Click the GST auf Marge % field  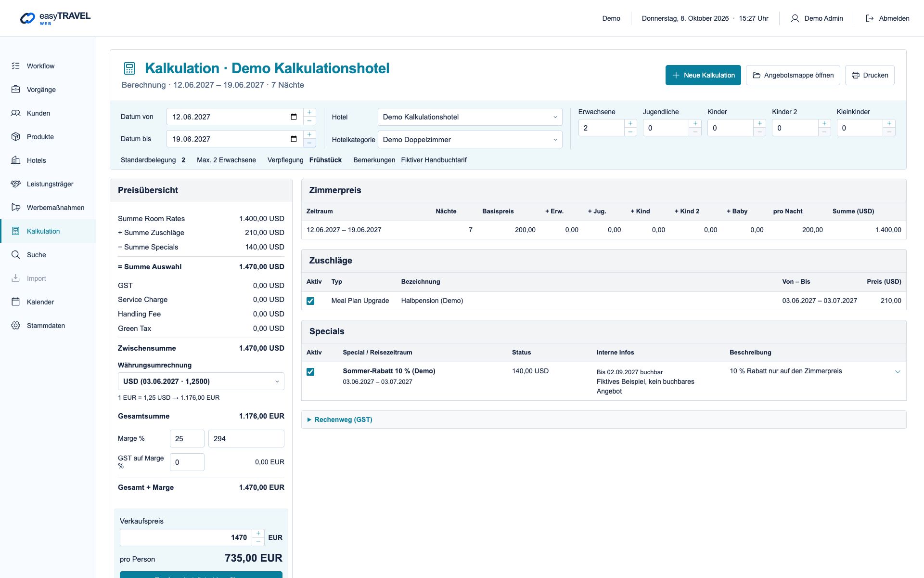[x=187, y=462]
